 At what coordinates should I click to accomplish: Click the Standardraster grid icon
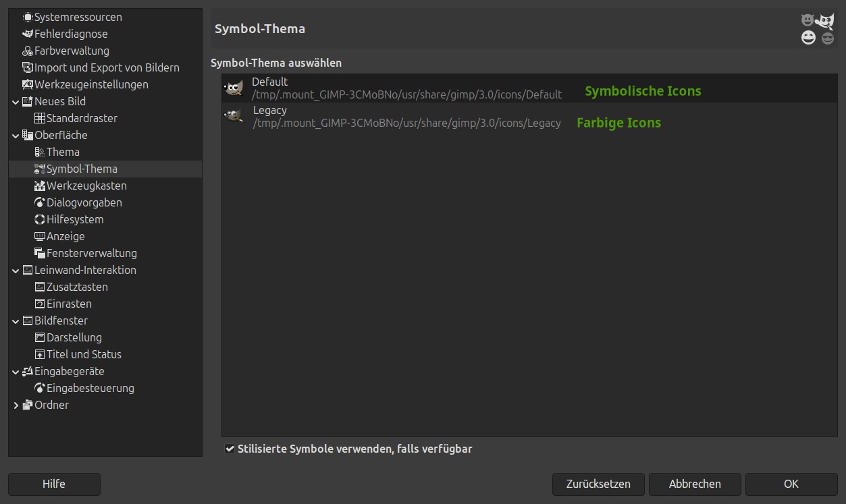pyautogui.click(x=40, y=118)
